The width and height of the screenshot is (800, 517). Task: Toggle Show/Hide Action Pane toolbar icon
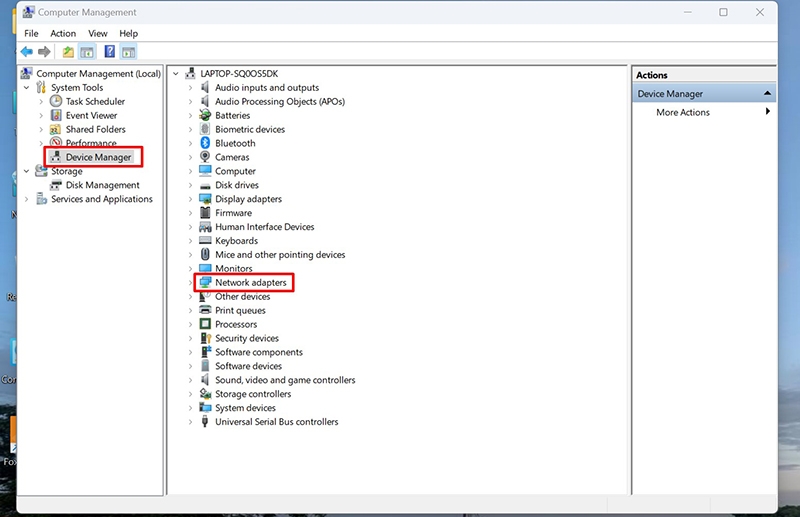click(x=129, y=52)
